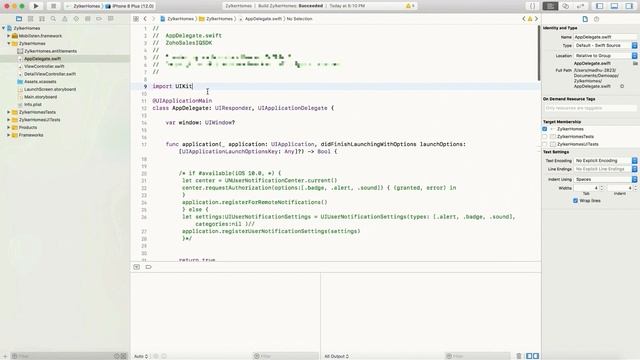Open the Auto variables scope popup

click(x=141, y=356)
